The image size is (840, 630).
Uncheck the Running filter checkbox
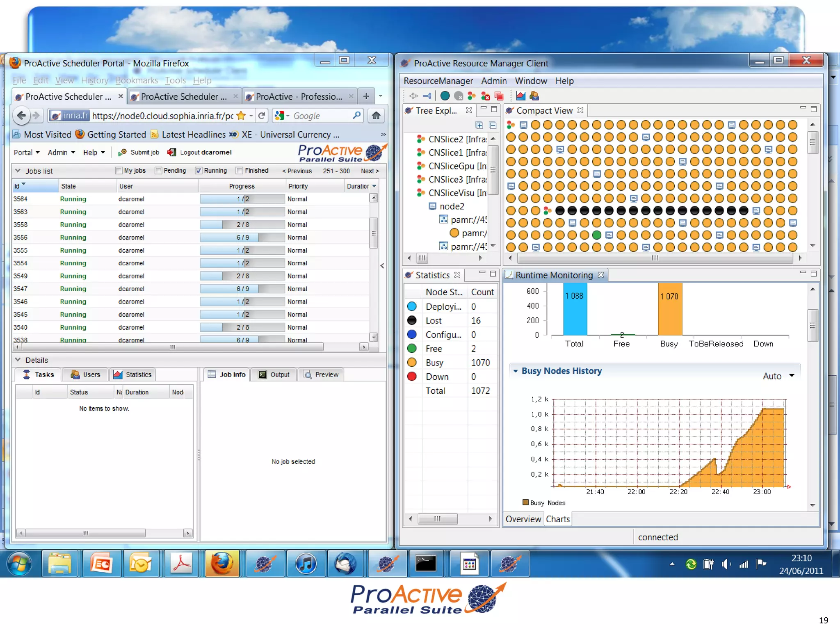tap(199, 171)
